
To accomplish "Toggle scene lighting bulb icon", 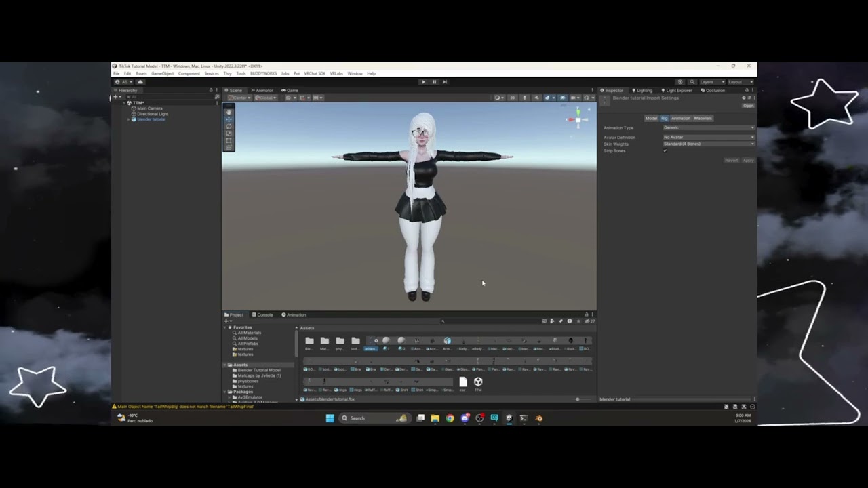I will coord(524,98).
